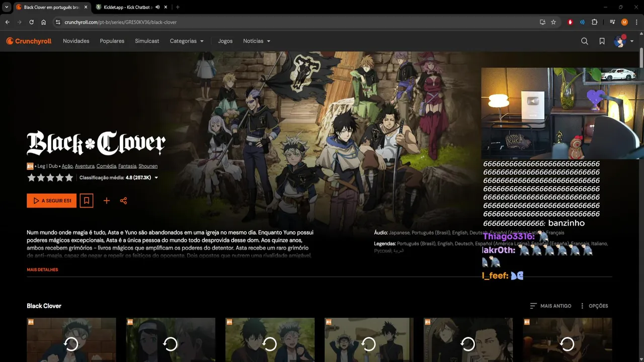644x362 pixels.
Task: Click the Crunchyroll logo
Action: pos(29,41)
